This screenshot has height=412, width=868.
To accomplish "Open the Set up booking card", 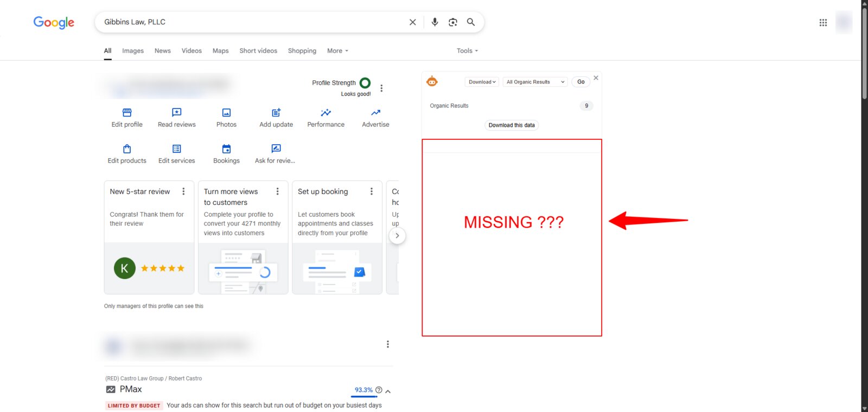I will coord(337,237).
